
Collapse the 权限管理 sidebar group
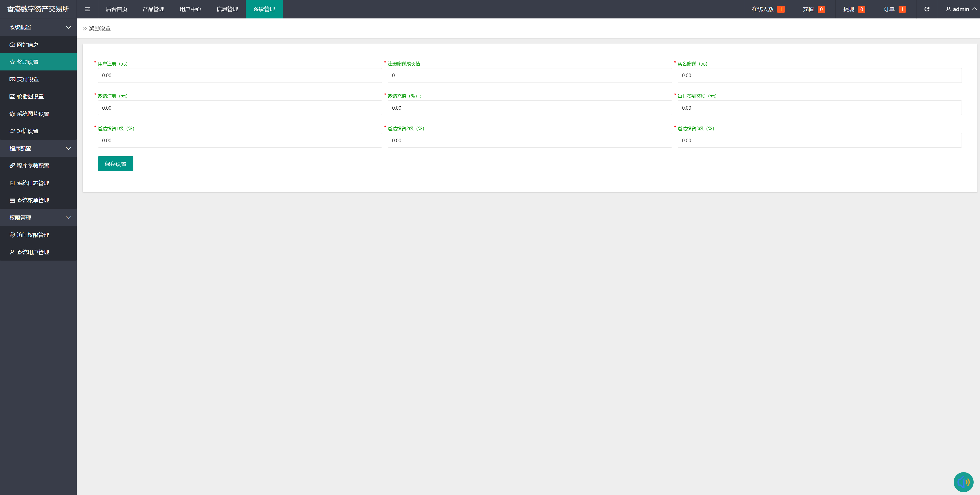pos(38,218)
